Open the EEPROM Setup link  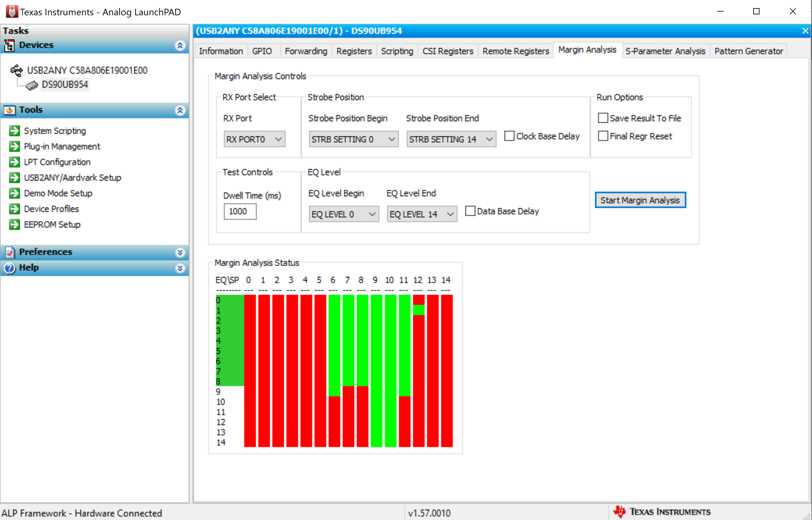point(52,224)
